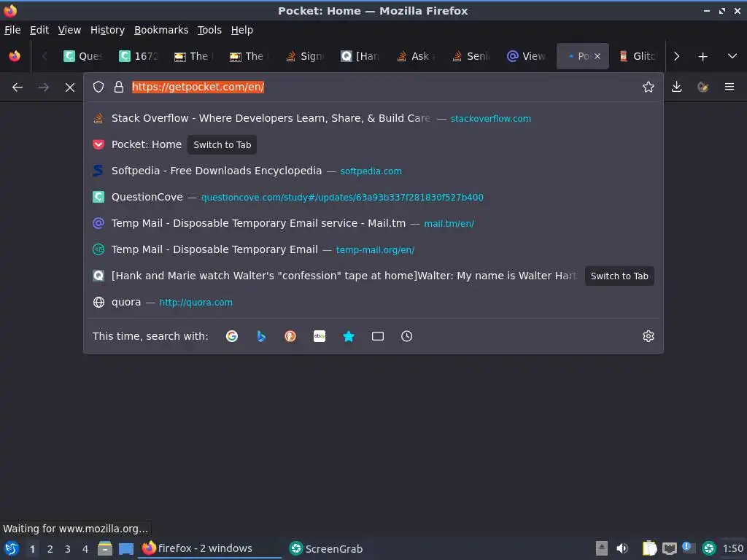Screen dimensions: 747x560
Task: Switch to workspace 3 in pager
Action: coord(68,549)
